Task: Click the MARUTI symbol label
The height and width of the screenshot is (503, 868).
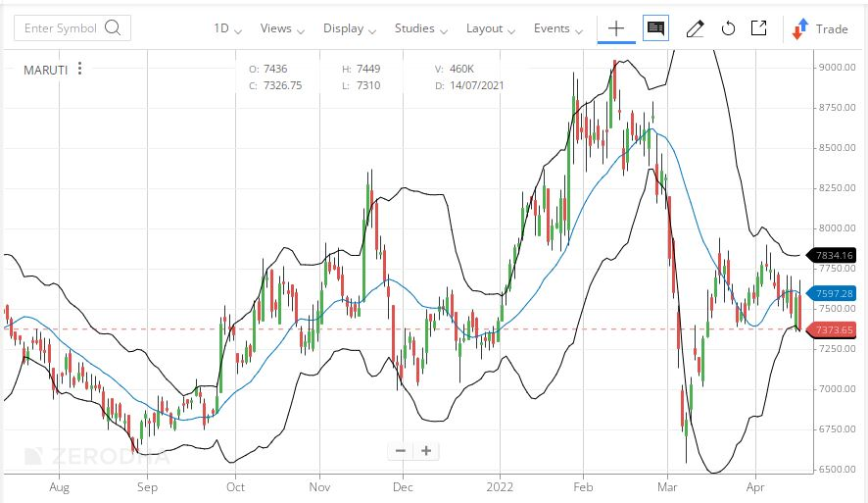Action: 45,70
